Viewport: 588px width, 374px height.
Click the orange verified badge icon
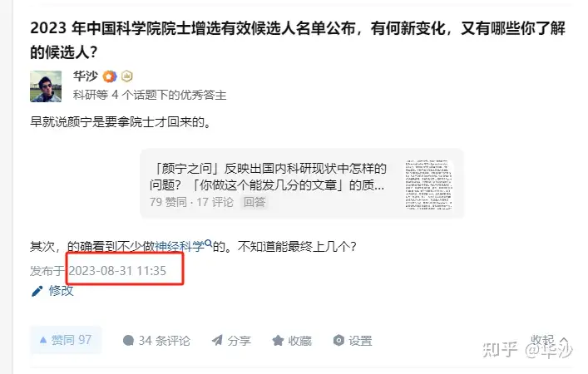[x=110, y=76]
